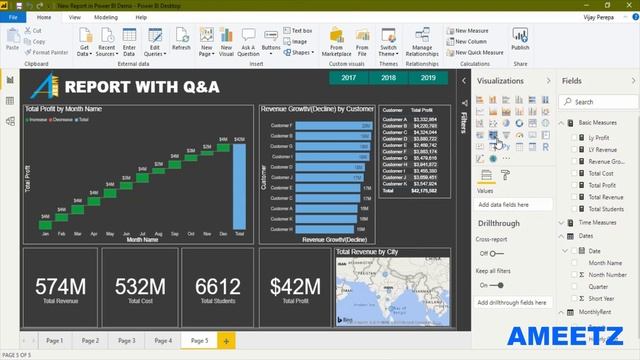
Task: Tick the Month Name field checkbox
Action: tap(575, 263)
